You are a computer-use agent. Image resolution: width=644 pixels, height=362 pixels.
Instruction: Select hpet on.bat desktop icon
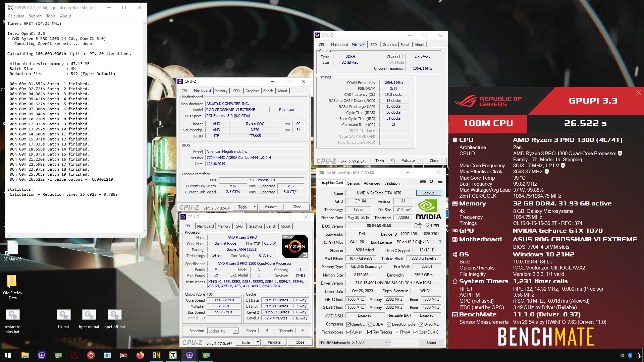[x=89, y=319]
